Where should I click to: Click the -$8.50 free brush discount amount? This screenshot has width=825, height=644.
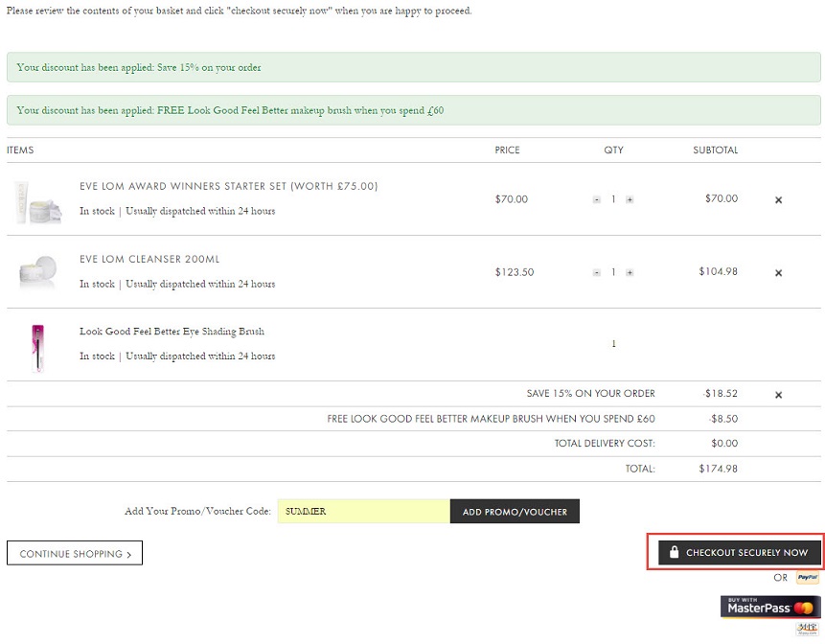coord(722,419)
